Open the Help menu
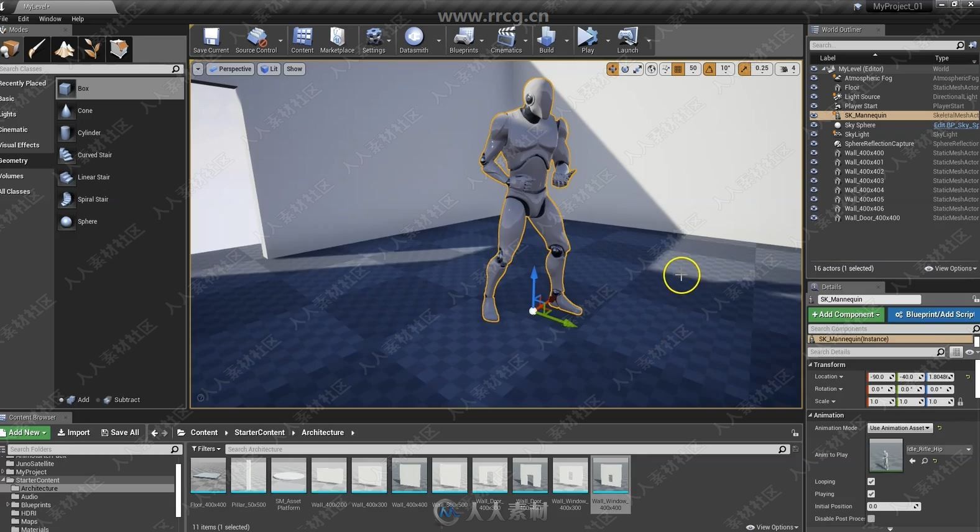This screenshot has height=532, width=980. point(78,19)
